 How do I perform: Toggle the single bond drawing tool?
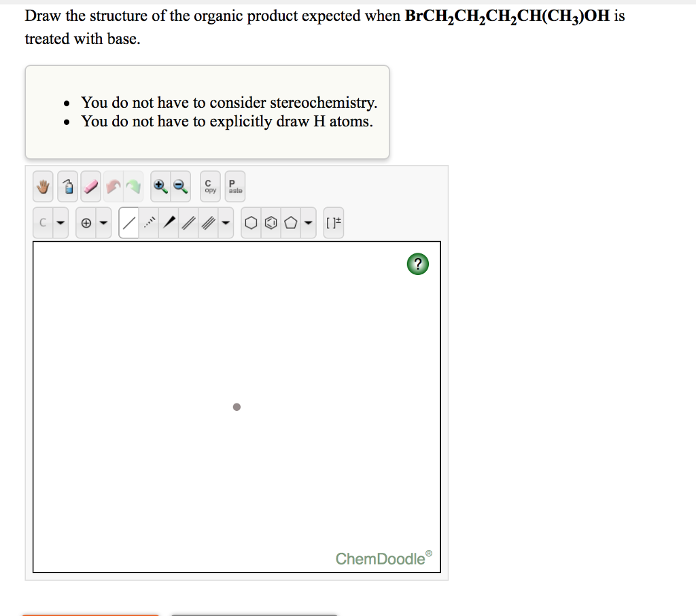coord(129,222)
